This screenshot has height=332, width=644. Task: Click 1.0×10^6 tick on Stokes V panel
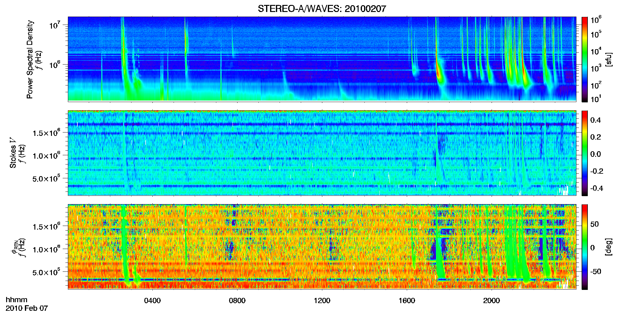coord(47,156)
